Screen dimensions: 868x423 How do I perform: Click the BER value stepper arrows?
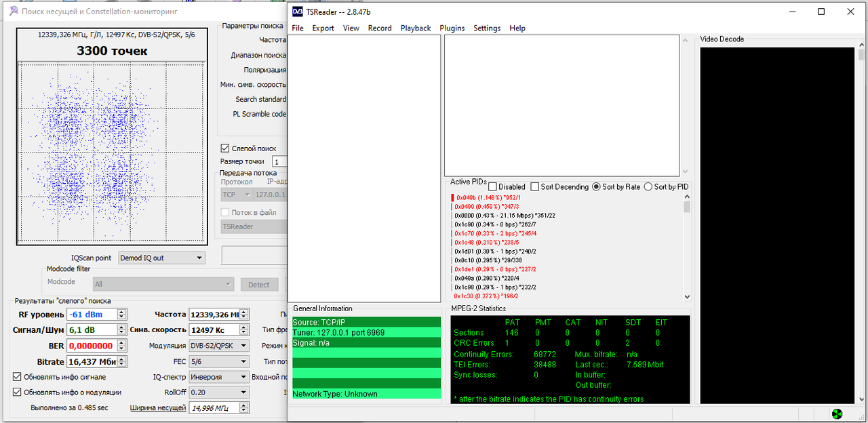click(121, 346)
